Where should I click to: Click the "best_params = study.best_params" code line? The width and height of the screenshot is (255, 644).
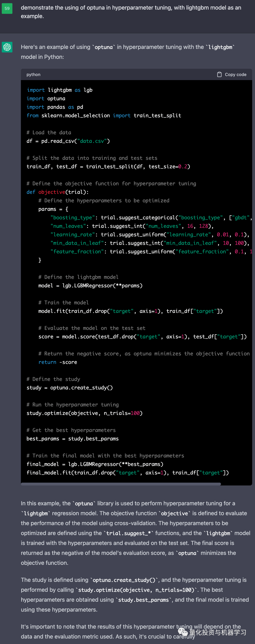pos(72,438)
